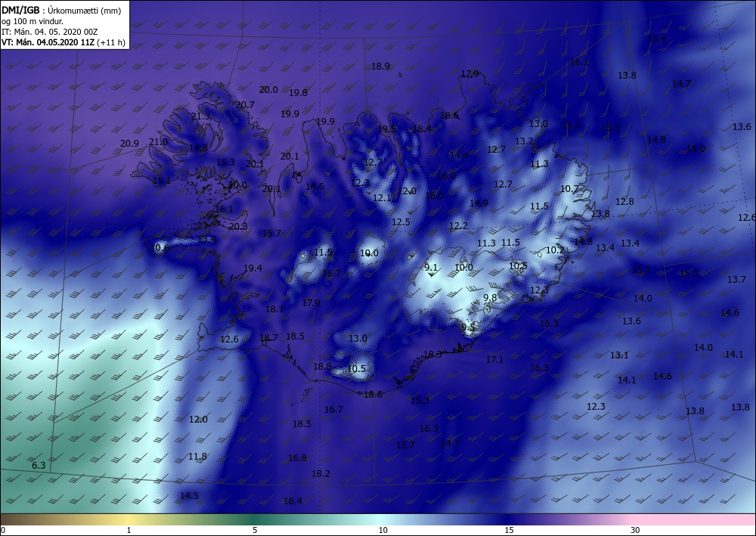Click the map value 14.9
The width and height of the screenshot is (756, 536).
pyautogui.click(x=479, y=203)
